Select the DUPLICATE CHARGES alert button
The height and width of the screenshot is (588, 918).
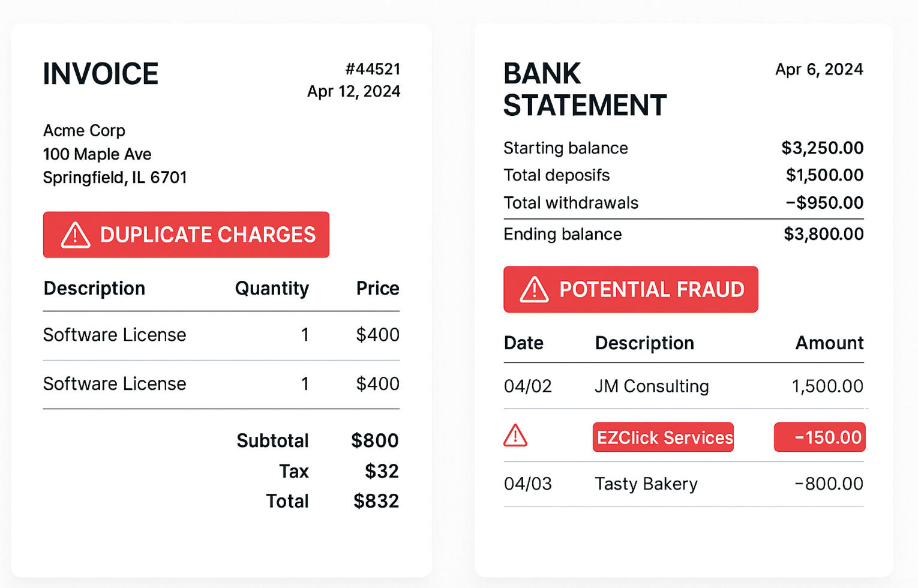click(186, 235)
